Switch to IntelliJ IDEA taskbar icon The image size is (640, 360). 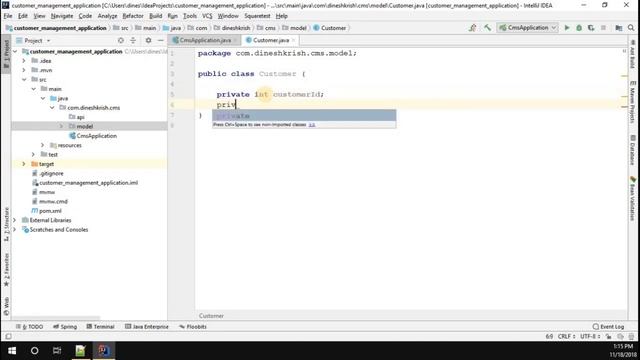click(104, 351)
